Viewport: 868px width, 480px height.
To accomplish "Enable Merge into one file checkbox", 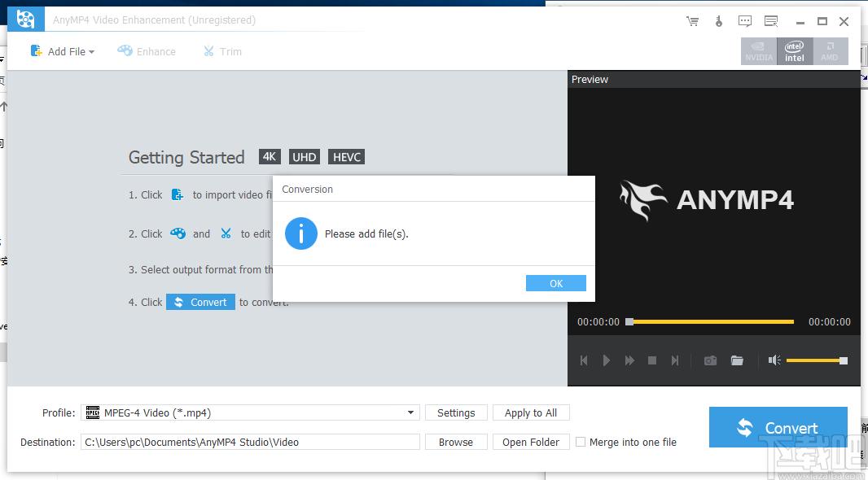I will pyautogui.click(x=581, y=442).
